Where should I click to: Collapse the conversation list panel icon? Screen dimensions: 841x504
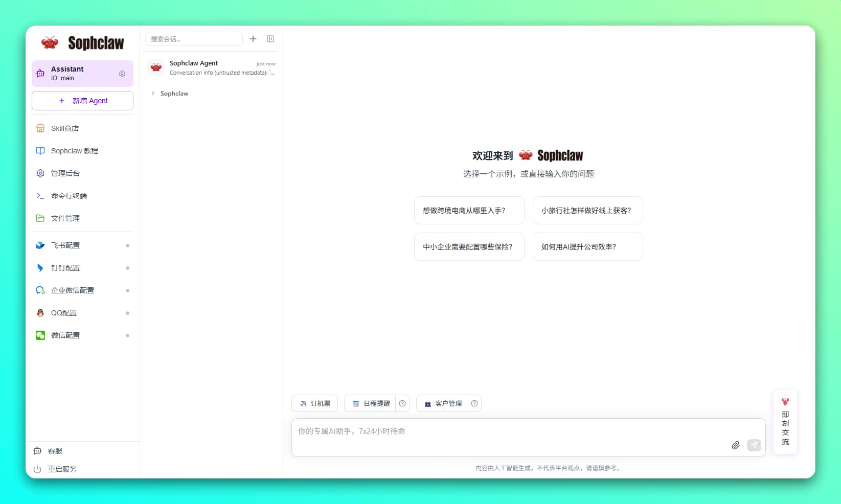tap(270, 39)
